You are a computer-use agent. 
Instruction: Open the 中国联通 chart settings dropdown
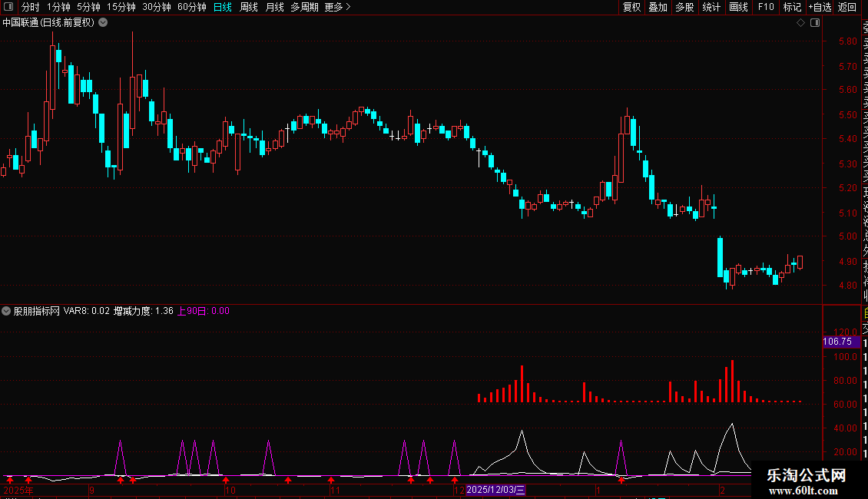click(x=103, y=22)
